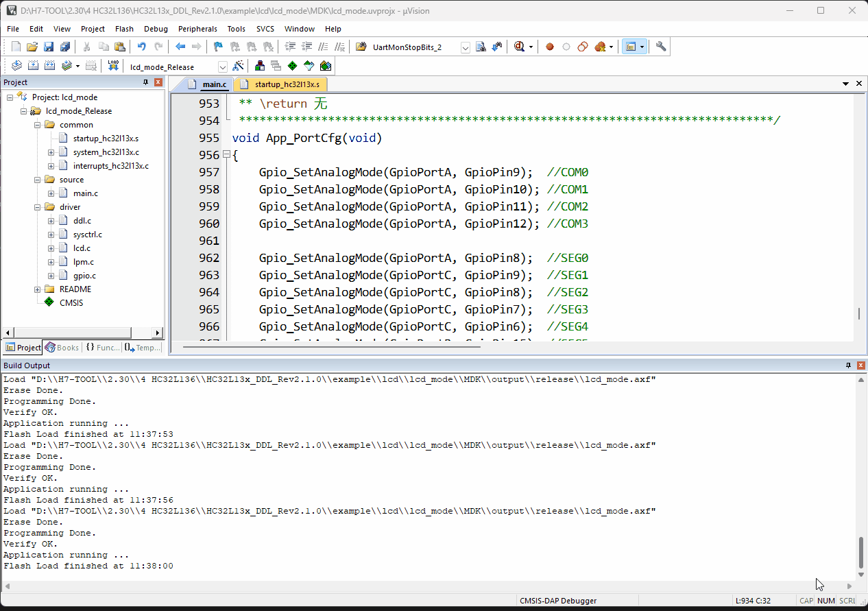Open Configuration with the wrench icon
868x611 pixels.
tap(661, 47)
